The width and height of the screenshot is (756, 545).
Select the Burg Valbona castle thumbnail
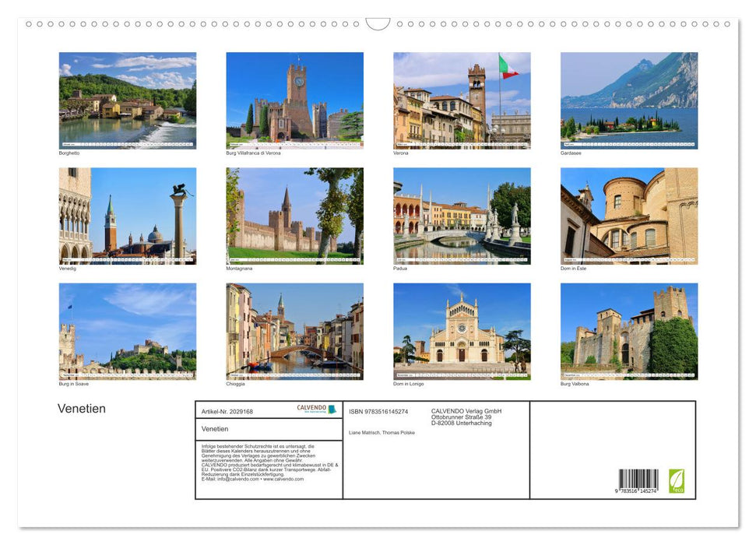[628, 331]
